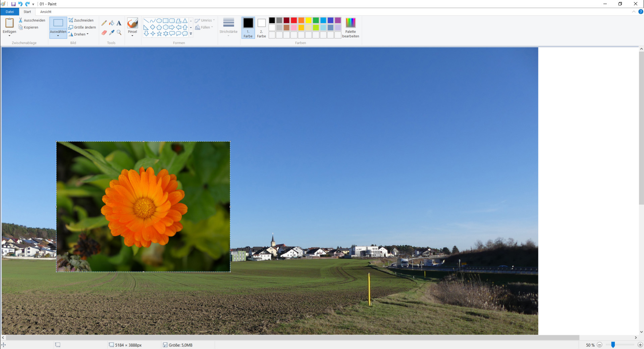Click inside the selected flower image
The height and width of the screenshot is (349, 644).
pyautogui.click(x=143, y=206)
